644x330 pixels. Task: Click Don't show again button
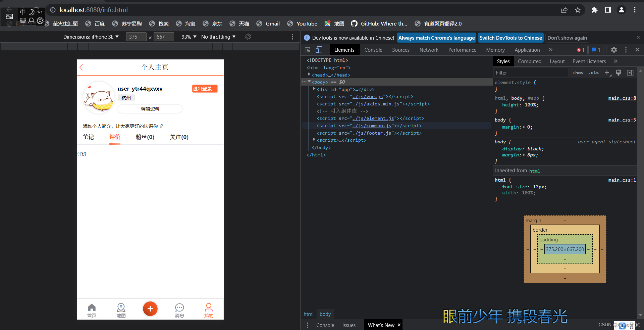point(567,38)
